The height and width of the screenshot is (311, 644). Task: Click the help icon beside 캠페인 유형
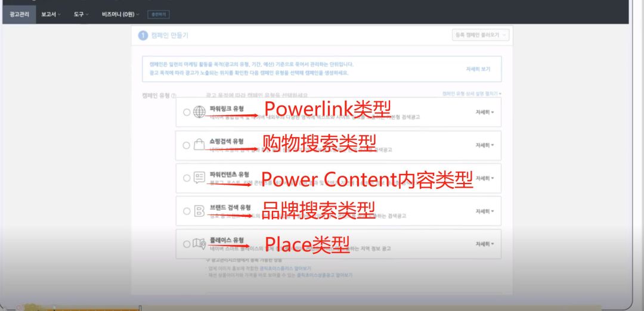click(x=174, y=95)
